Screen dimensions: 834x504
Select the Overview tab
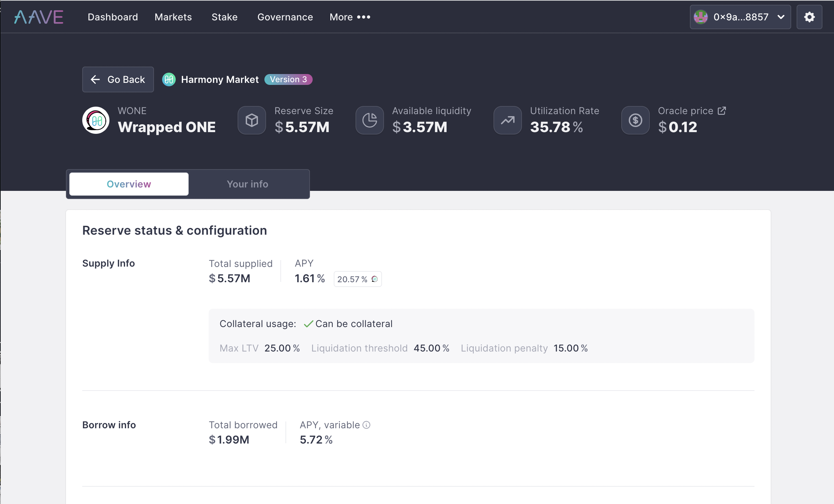point(129,184)
